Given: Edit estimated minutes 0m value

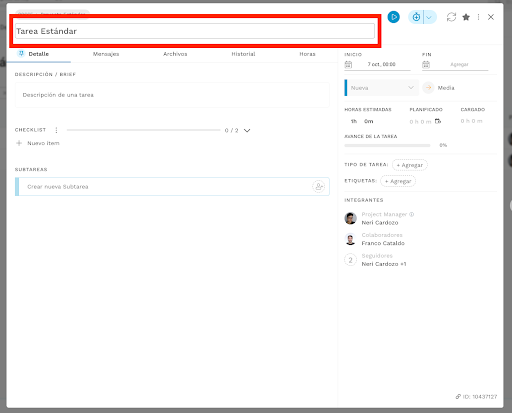Looking at the screenshot, I should pyautogui.click(x=368, y=121).
